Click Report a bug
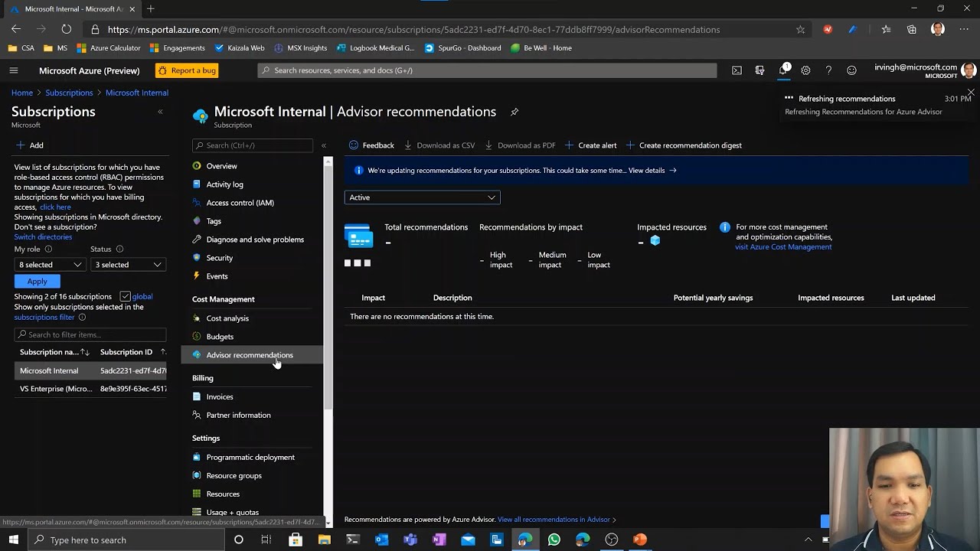This screenshot has height=551, width=980. (x=187, y=70)
